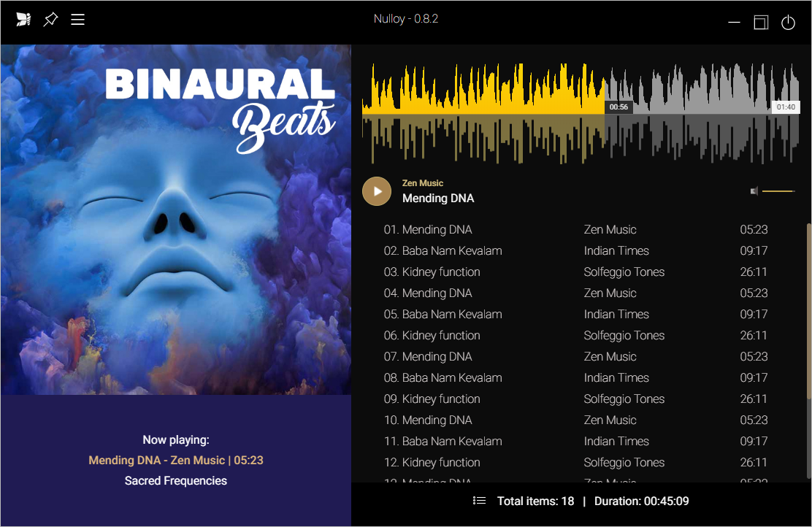812x527 pixels.
Task: Select track 09. Kidney function
Action: point(575,399)
